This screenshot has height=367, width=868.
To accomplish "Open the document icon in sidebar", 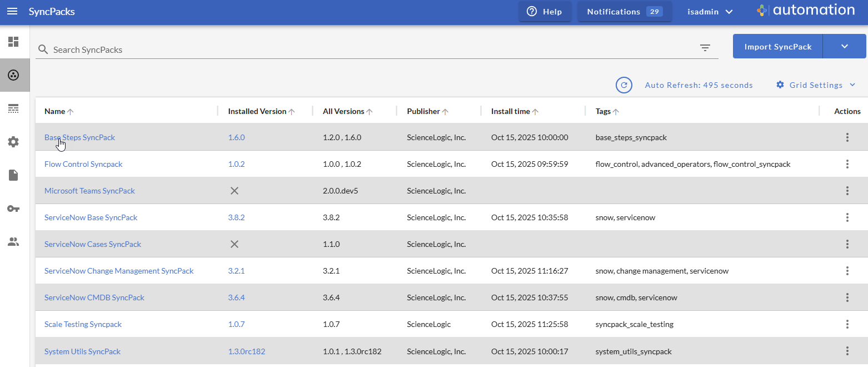I will coord(13,175).
